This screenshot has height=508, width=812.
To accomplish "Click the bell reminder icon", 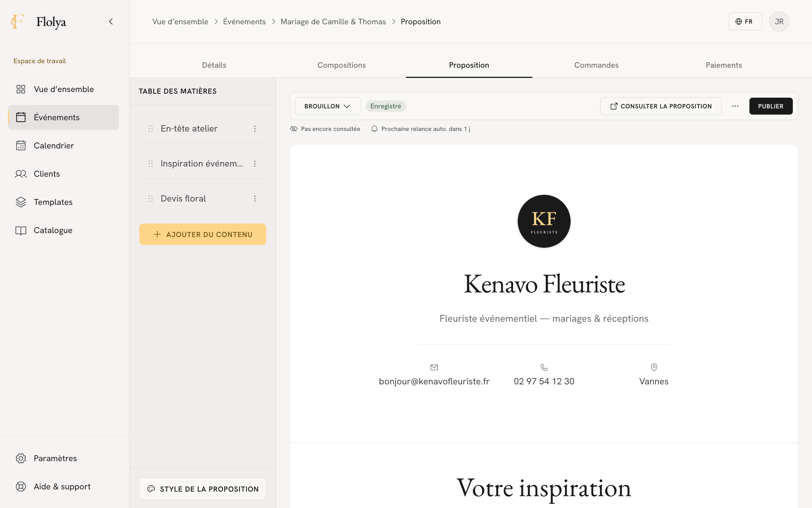I will point(374,129).
